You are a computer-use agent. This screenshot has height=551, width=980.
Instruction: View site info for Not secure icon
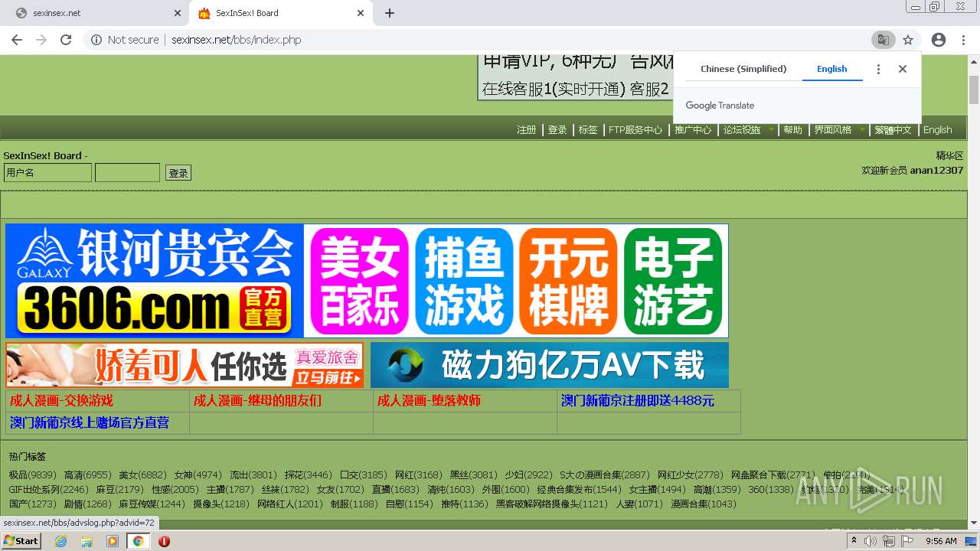click(96, 40)
